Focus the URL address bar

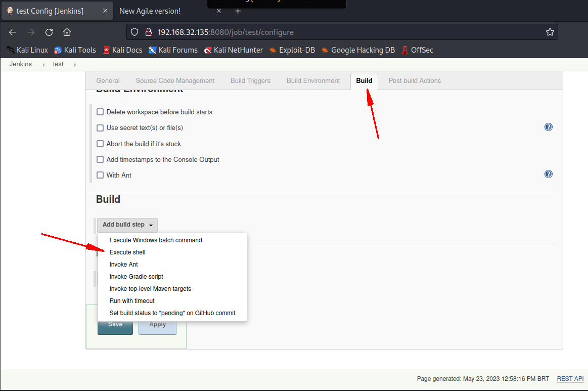tap(342, 32)
